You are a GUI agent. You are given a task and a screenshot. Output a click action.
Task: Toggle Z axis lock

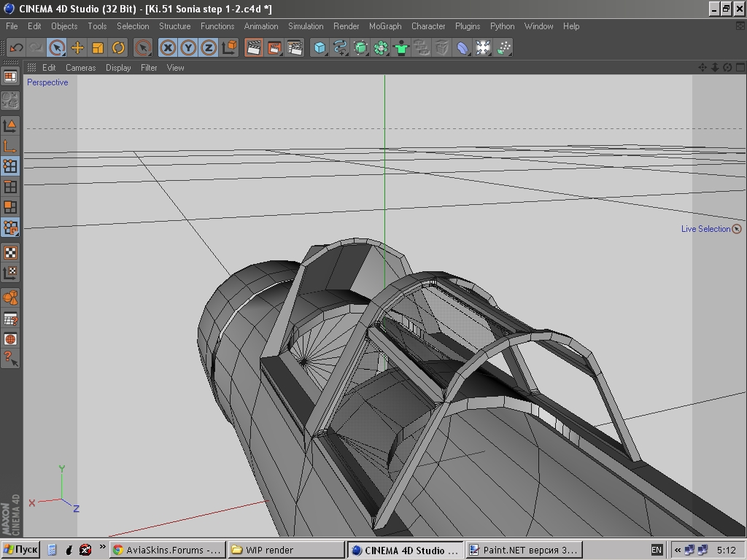(209, 48)
